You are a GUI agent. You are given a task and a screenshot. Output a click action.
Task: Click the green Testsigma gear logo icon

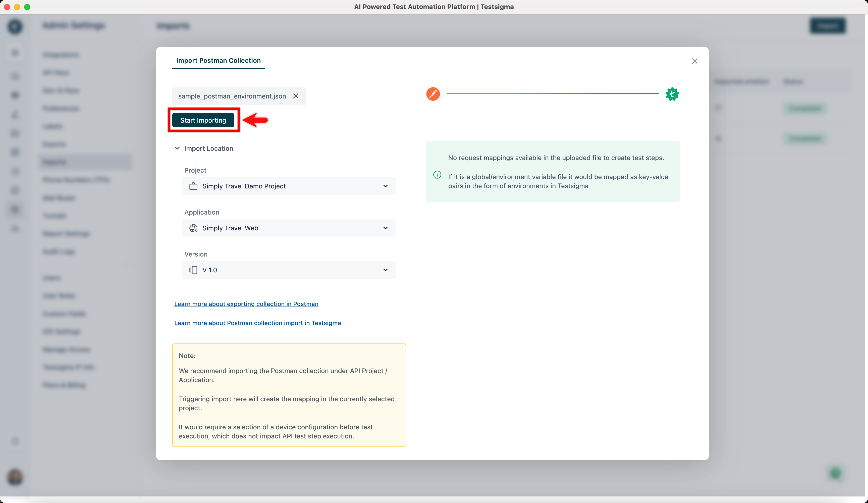pos(672,94)
